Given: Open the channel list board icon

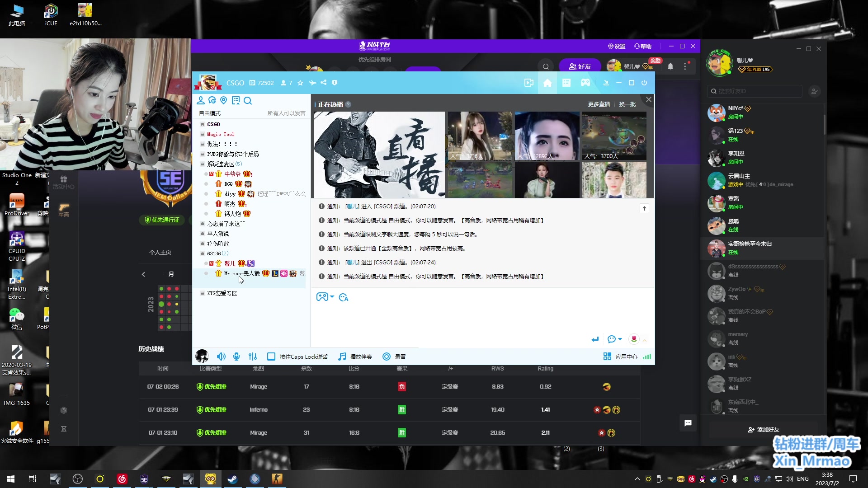Looking at the screenshot, I should coord(566,83).
